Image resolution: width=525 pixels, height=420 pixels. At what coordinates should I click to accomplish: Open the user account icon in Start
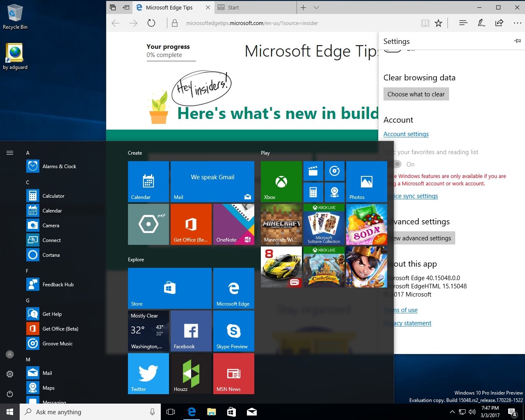pos(10,354)
